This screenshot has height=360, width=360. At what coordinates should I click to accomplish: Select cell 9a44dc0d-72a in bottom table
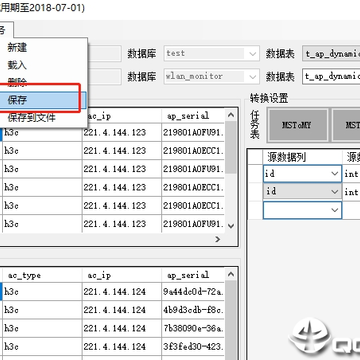coord(193,292)
